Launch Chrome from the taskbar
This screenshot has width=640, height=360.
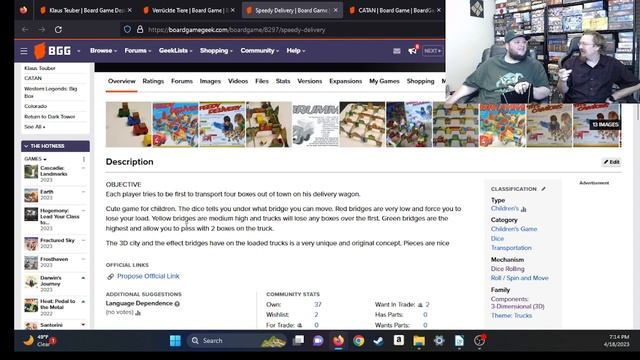359,340
